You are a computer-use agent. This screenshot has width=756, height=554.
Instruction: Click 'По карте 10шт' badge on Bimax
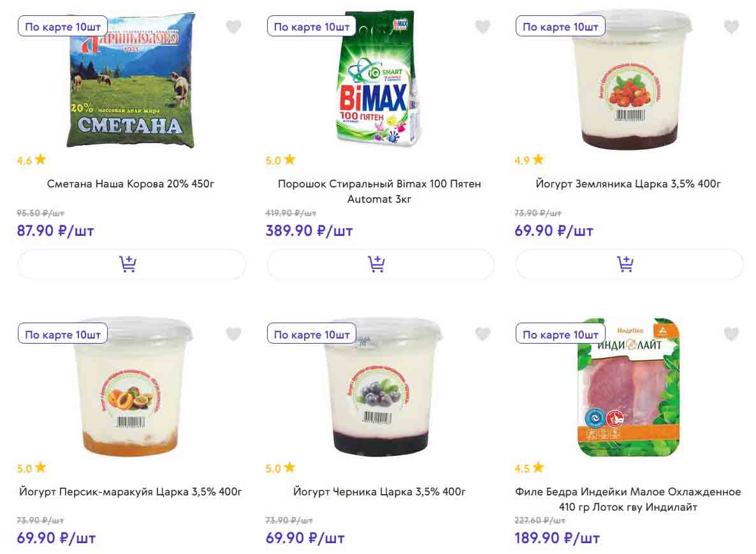click(312, 27)
